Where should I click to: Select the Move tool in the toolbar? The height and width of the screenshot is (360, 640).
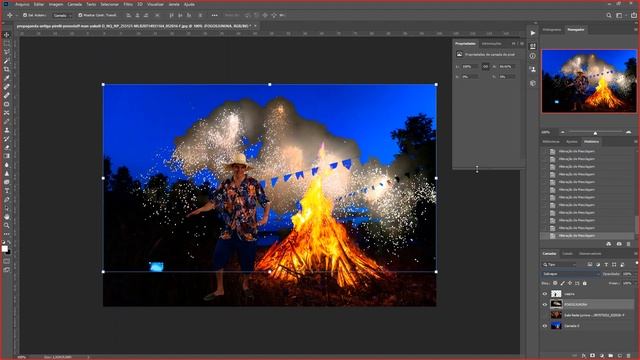point(7,35)
